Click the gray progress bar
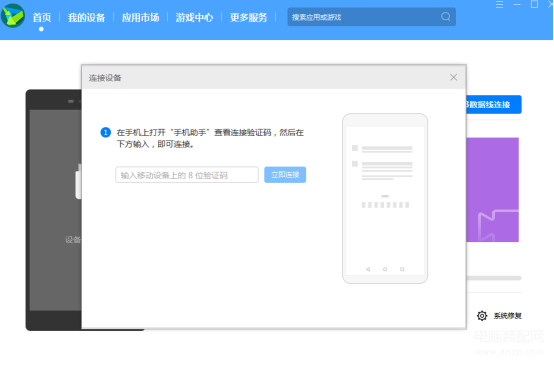 pos(494,278)
